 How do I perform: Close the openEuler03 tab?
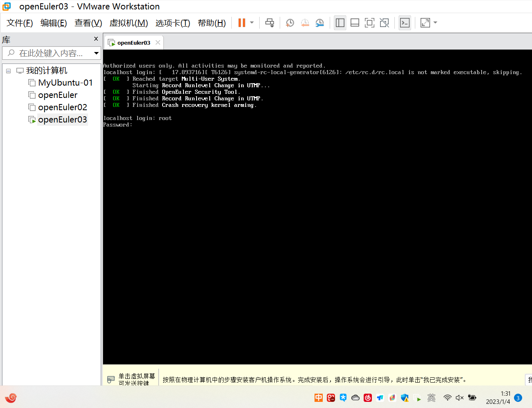[x=158, y=43]
